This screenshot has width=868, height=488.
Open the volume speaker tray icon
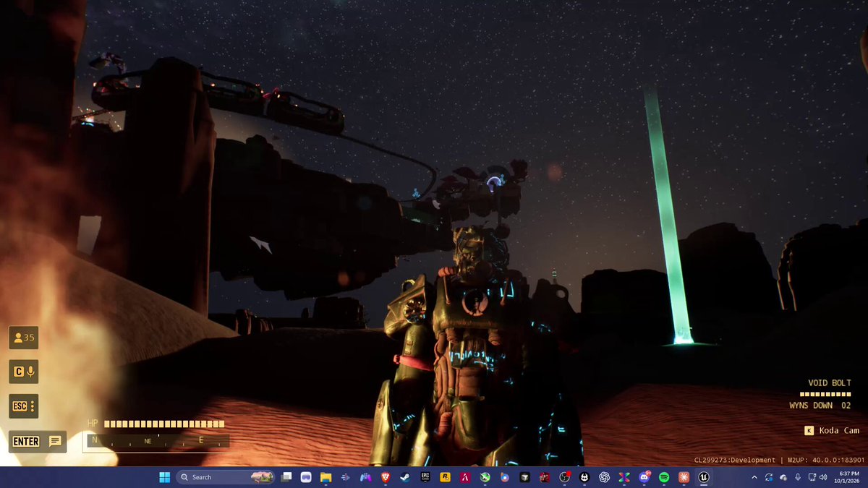point(823,477)
